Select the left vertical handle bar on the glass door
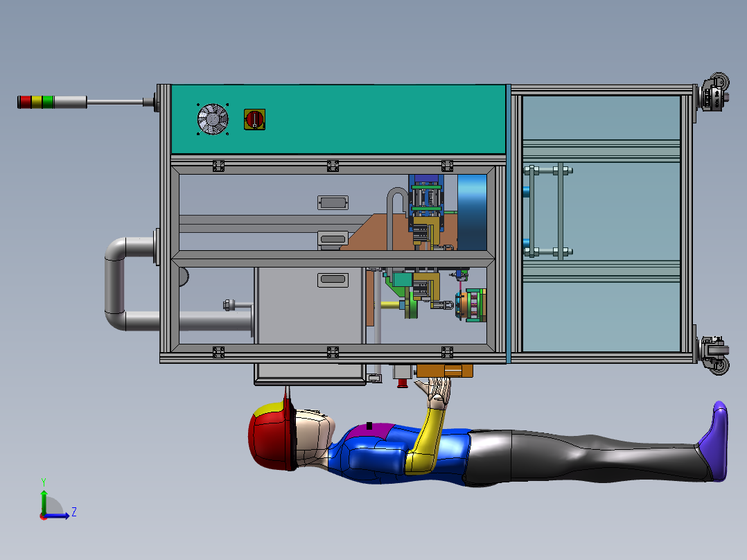The height and width of the screenshot is (560, 747). pos(531,211)
